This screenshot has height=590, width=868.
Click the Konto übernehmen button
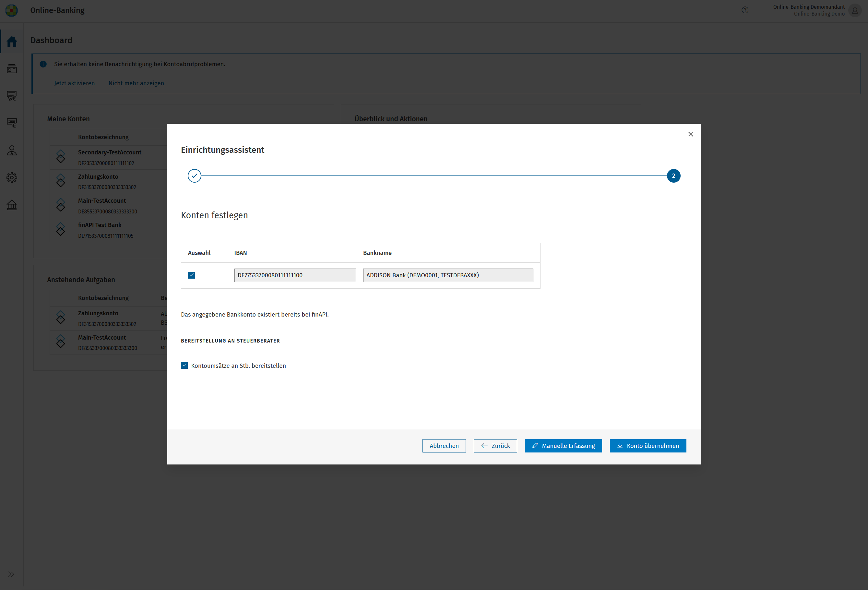pos(648,446)
